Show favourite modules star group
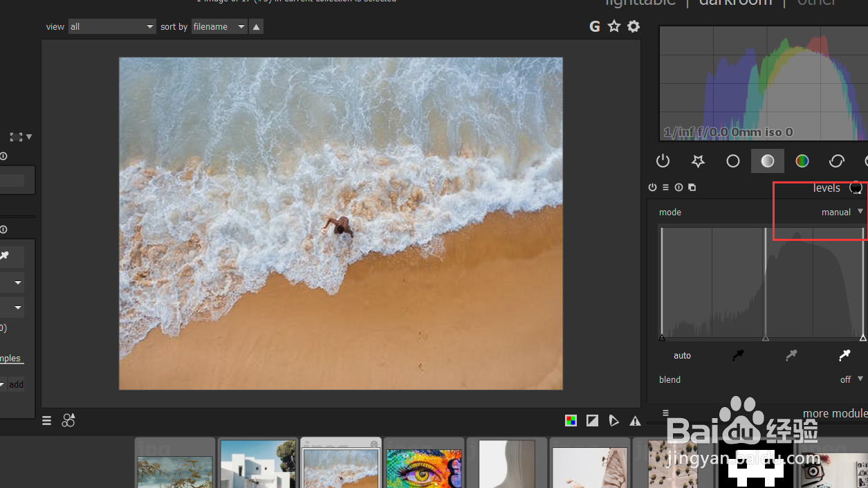Screen dimensions: 868x488 [698, 161]
